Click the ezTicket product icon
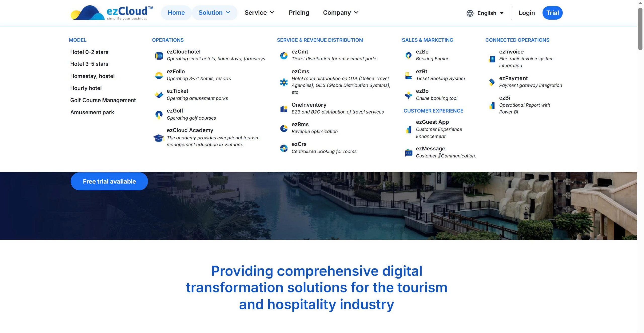 click(x=159, y=95)
